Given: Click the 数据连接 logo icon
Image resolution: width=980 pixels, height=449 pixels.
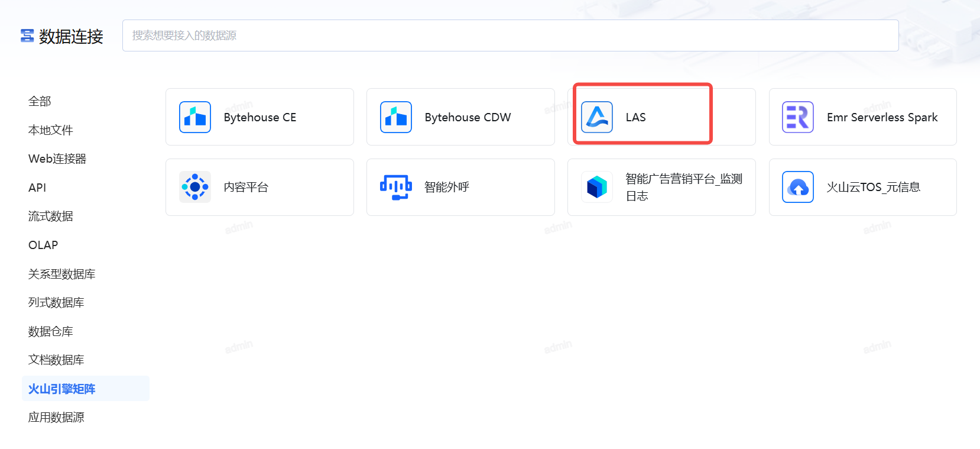Looking at the screenshot, I should [x=27, y=36].
